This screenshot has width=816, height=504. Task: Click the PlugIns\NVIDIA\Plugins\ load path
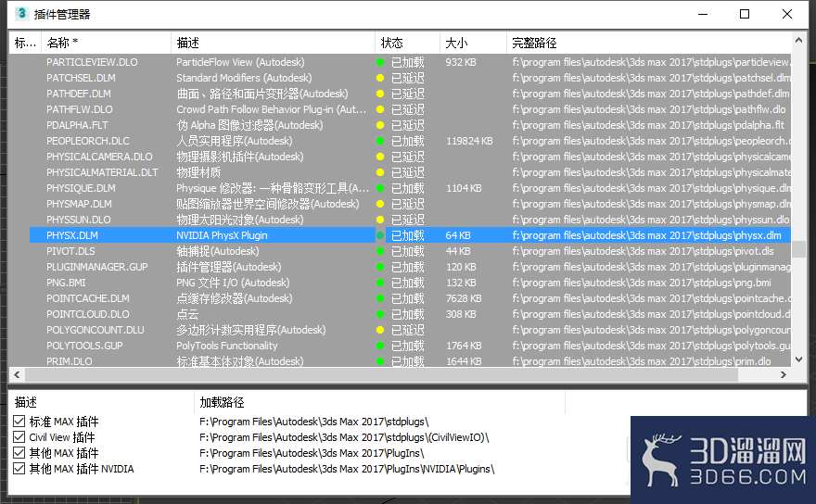pyautogui.click(x=347, y=469)
